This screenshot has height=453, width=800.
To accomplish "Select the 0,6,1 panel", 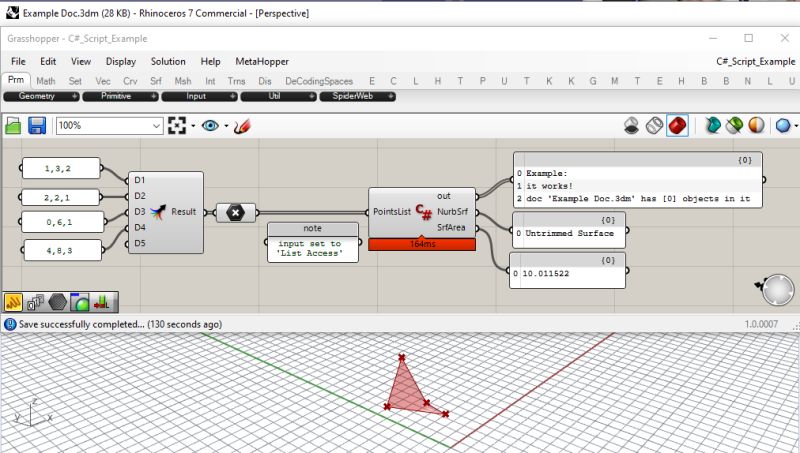I will 62,222.
